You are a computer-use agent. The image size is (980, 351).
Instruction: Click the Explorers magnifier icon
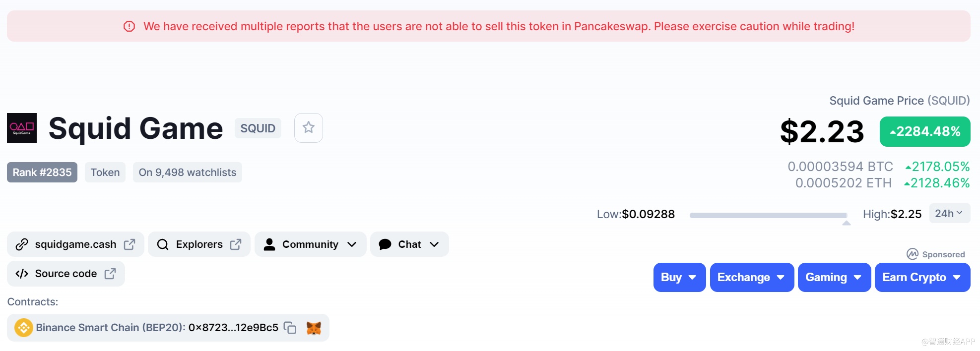click(x=162, y=244)
